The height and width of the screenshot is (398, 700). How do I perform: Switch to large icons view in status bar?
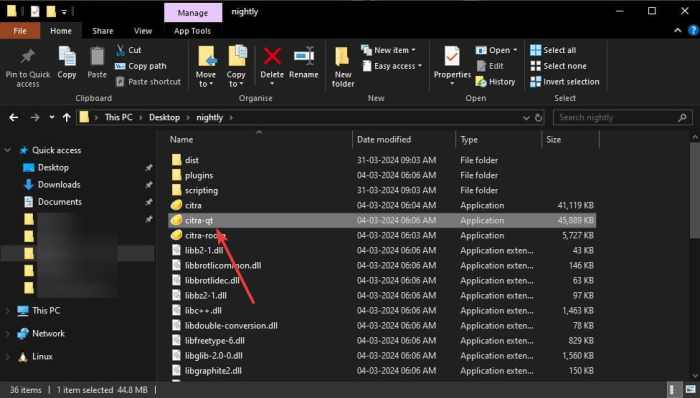coord(690,390)
